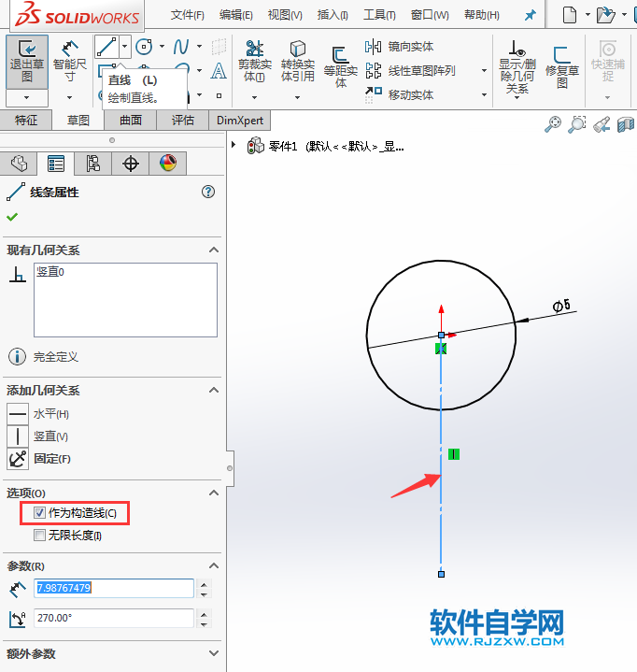
Task: Switch to the 评估 tab
Action: tap(183, 120)
